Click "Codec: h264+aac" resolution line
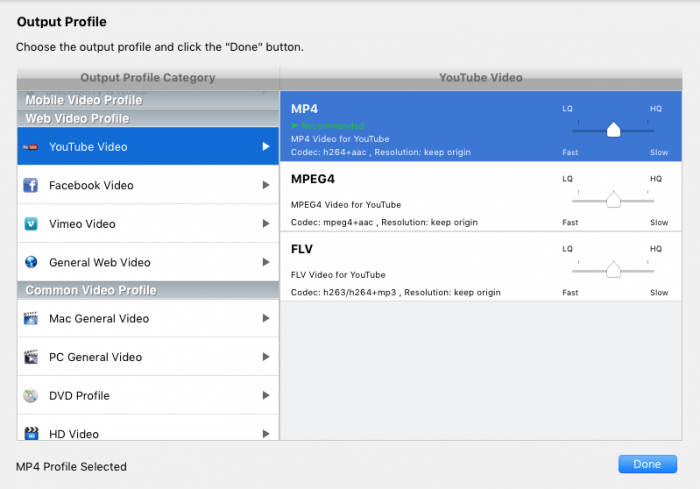 tap(381, 152)
